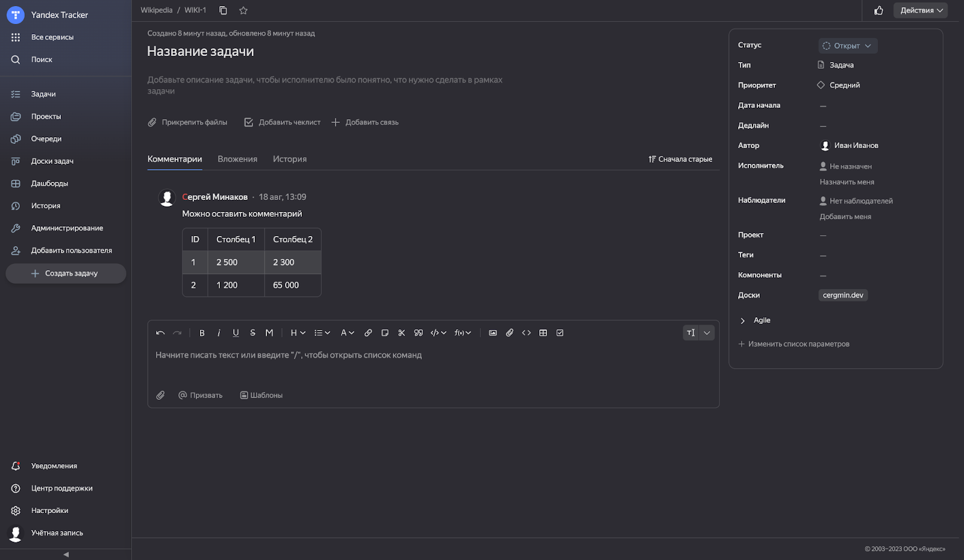Insert a checkbox from the editor toolbar
The height and width of the screenshot is (560, 964).
[x=560, y=333]
